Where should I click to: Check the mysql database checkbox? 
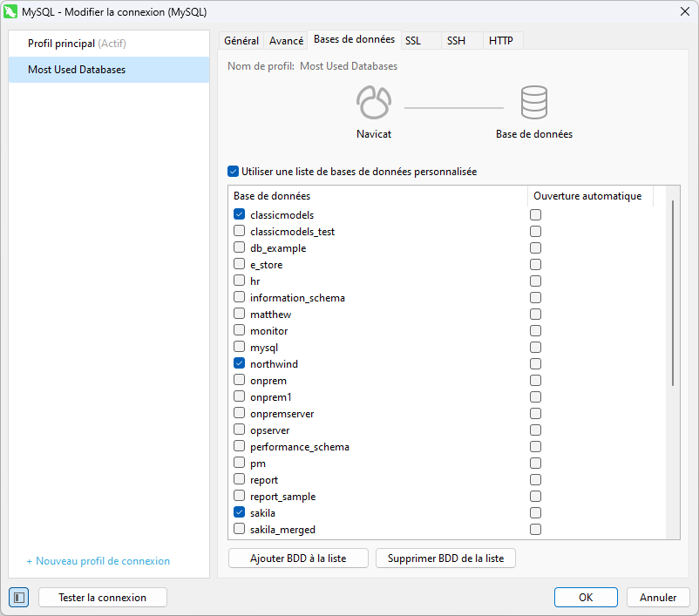[240, 346]
